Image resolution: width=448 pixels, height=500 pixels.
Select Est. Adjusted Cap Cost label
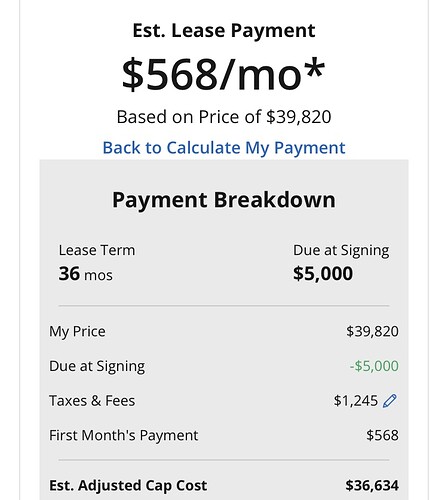(x=128, y=486)
